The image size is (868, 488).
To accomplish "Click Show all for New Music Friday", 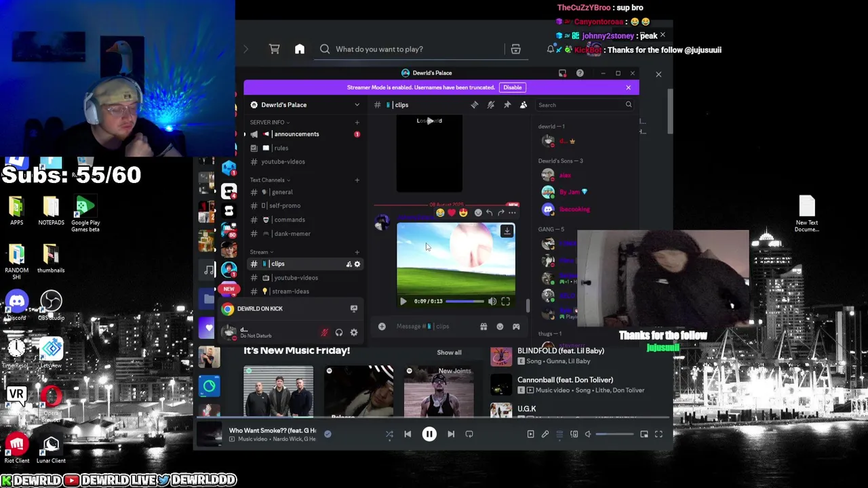I will (x=449, y=352).
